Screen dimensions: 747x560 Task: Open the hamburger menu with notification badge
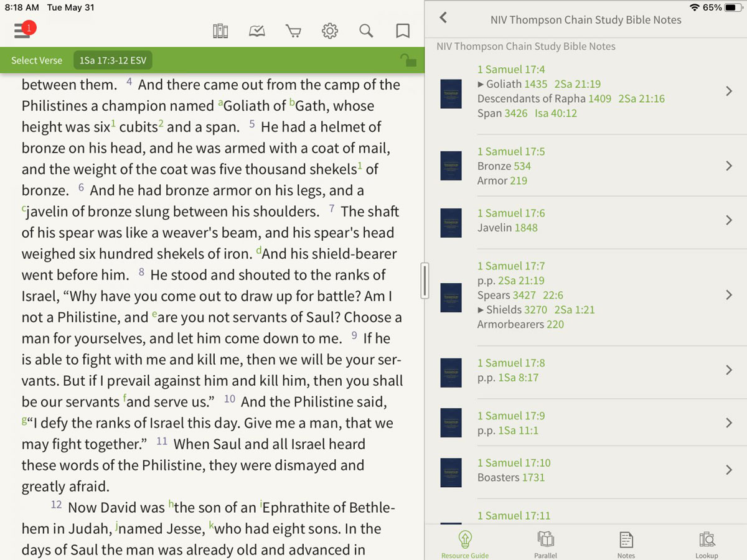pyautogui.click(x=24, y=29)
